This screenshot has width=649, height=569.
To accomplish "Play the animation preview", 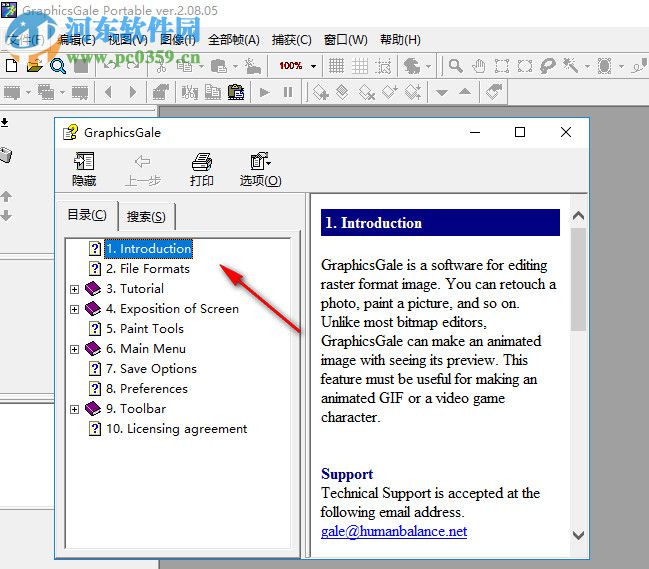I will tap(264, 92).
